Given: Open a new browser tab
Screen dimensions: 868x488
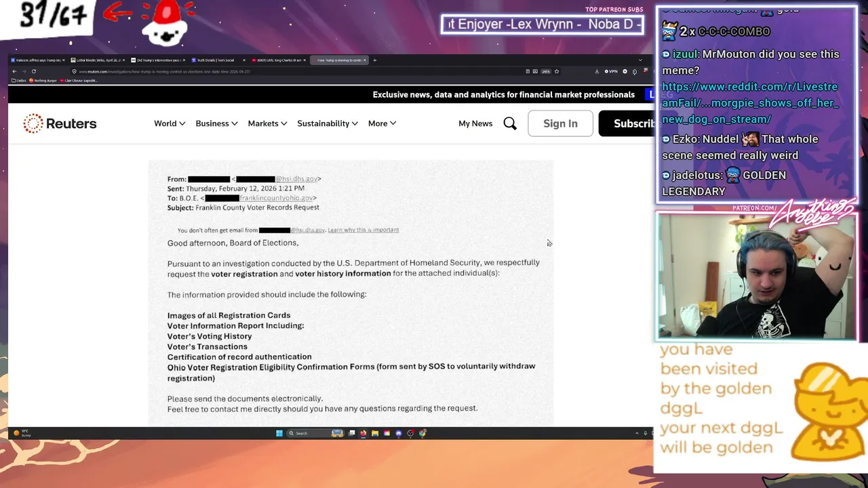Looking at the screenshot, I should pyautogui.click(x=374, y=60).
